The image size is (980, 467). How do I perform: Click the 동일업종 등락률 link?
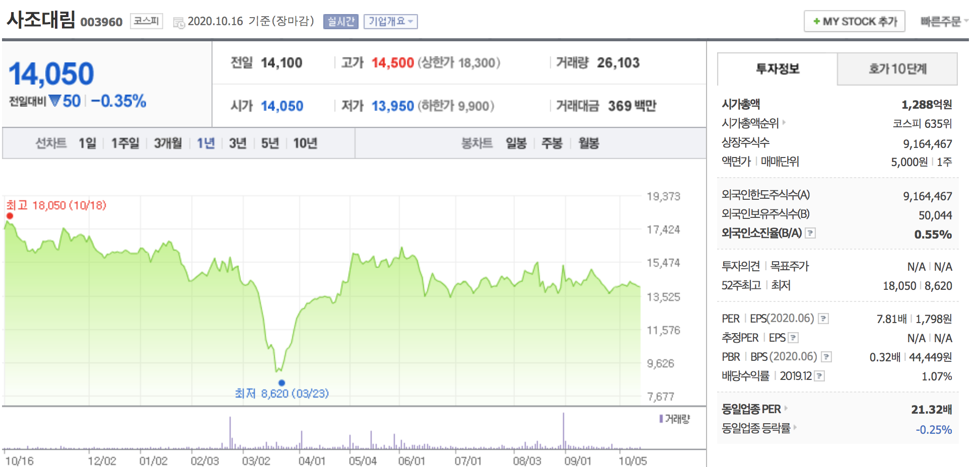pyautogui.click(x=756, y=428)
